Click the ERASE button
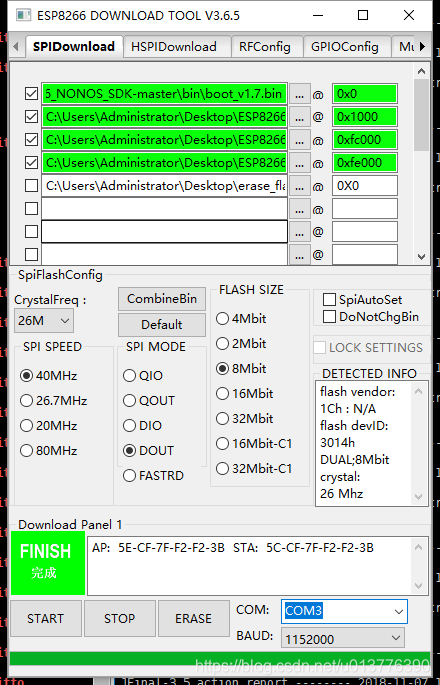The image size is (440, 685). [x=194, y=618]
